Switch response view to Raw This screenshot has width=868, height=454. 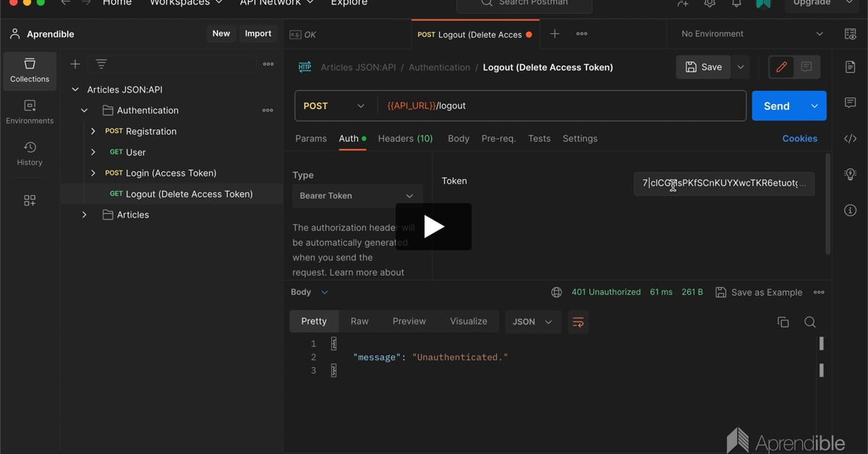click(359, 322)
